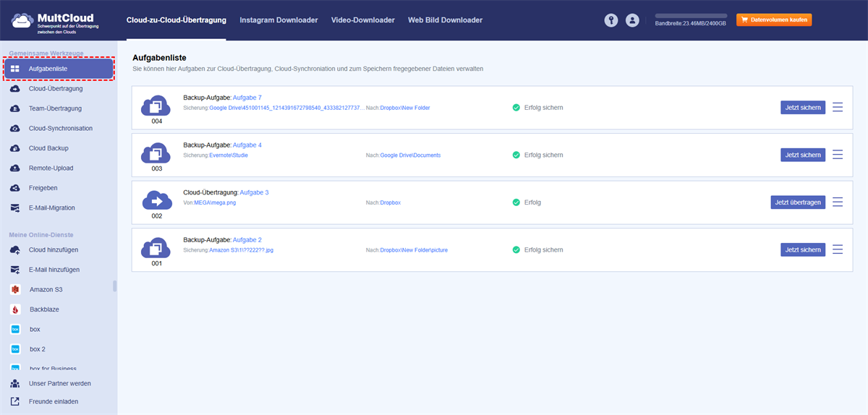Click Jetzt sichern for Aufgabe 2
Image resolution: width=868 pixels, height=415 pixels.
click(x=803, y=249)
